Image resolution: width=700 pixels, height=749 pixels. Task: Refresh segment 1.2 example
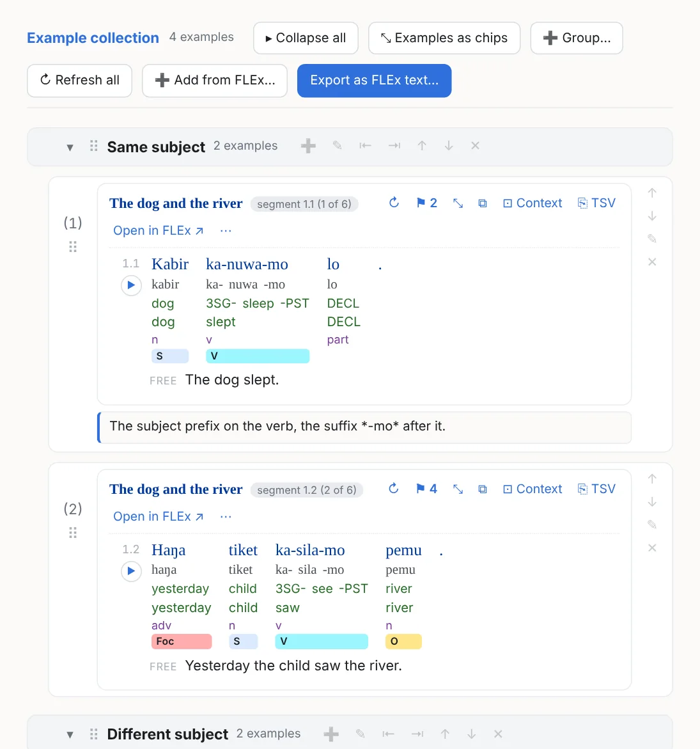(393, 488)
